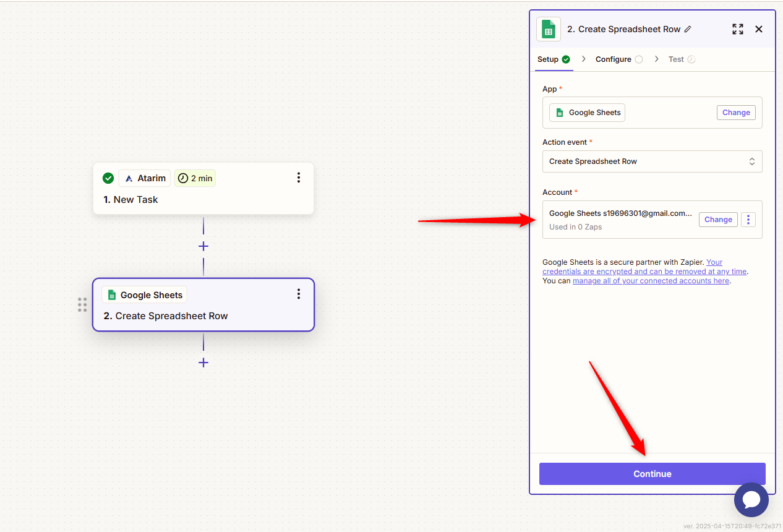
Task: Click the Google Sheets icon in panel header
Action: click(x=549, y=29)
